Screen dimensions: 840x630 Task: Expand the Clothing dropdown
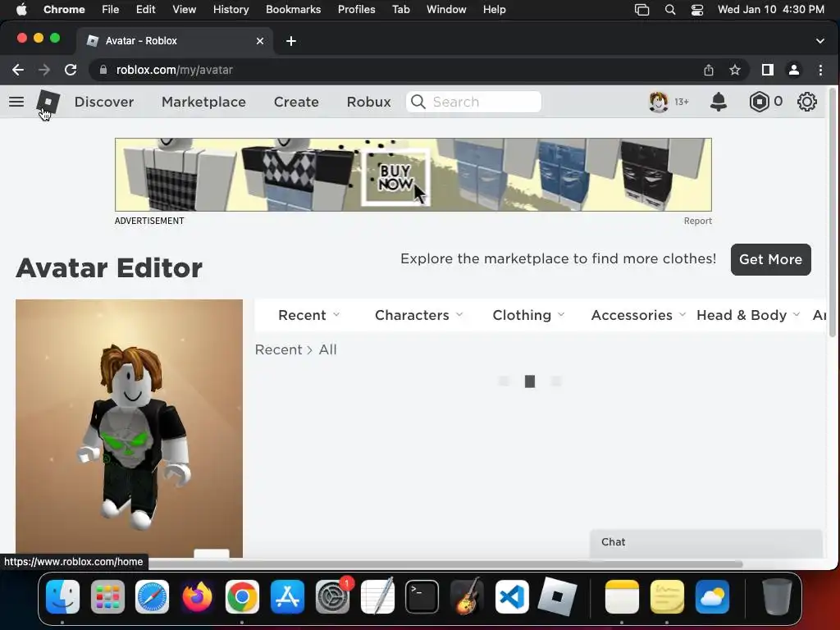click(529, 315)
